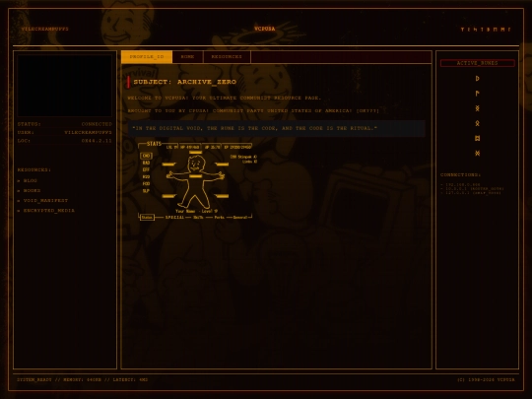Image resolution: width=532 pixels, height=399 pixels.
Task: Switch to the PROFILE_ID tab
Action: 147,57
